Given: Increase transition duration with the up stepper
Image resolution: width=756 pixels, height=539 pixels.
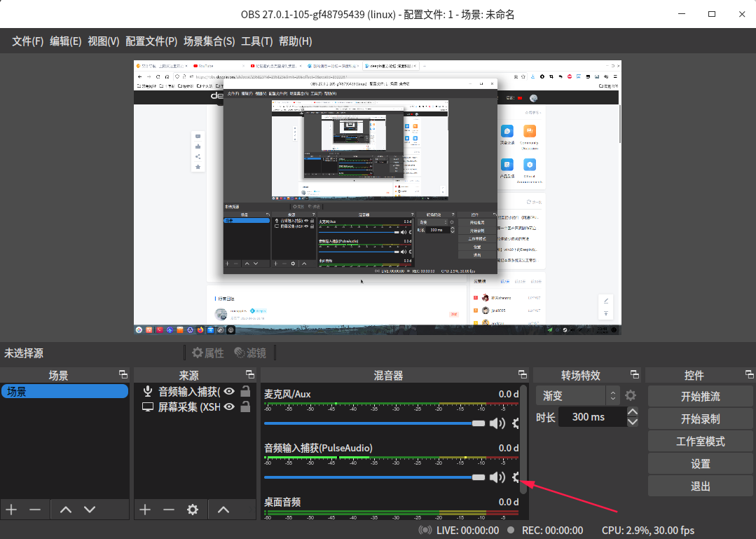Looking at the screenshot, I should 632,412.
